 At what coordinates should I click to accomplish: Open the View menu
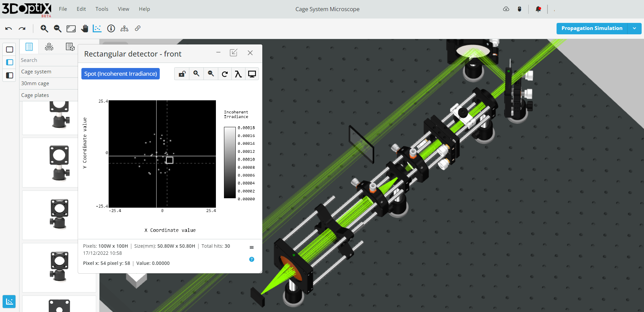click(123, 9)
